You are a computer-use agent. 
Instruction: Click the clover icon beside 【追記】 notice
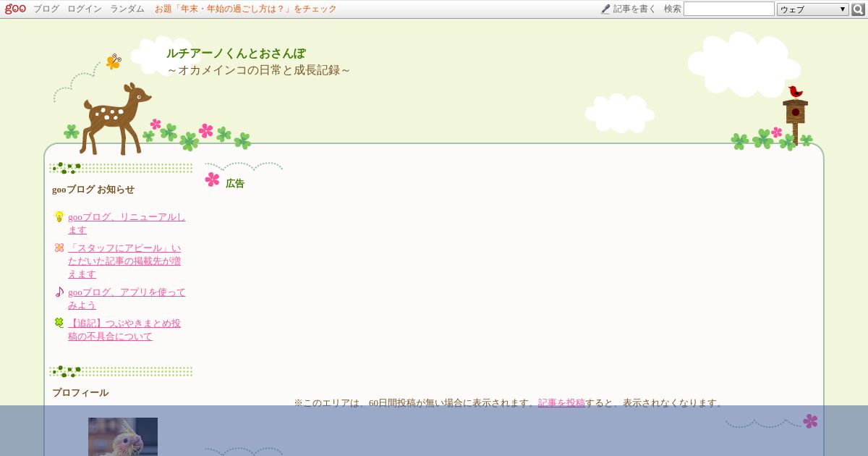(x=59, y=323)
